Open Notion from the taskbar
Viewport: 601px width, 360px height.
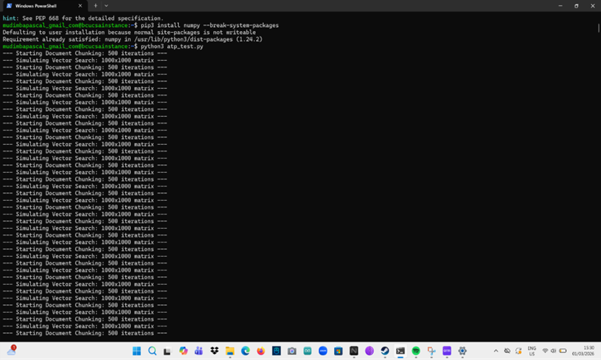tap(354, 351)
